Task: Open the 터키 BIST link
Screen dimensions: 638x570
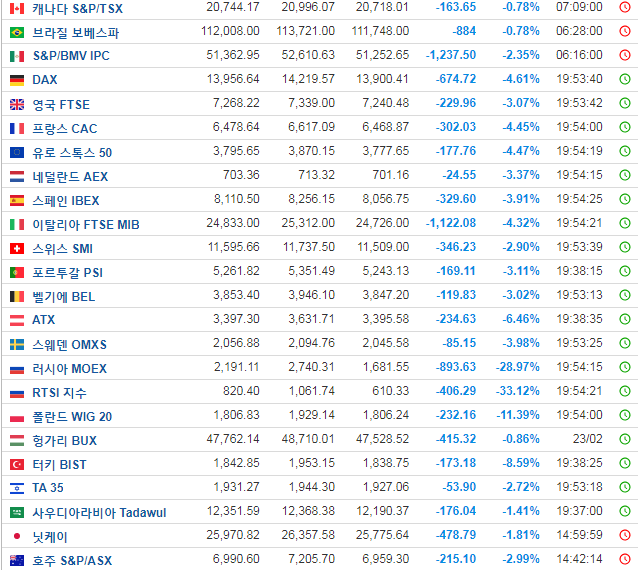Action: pyautogui.click(x=59, y=465)
